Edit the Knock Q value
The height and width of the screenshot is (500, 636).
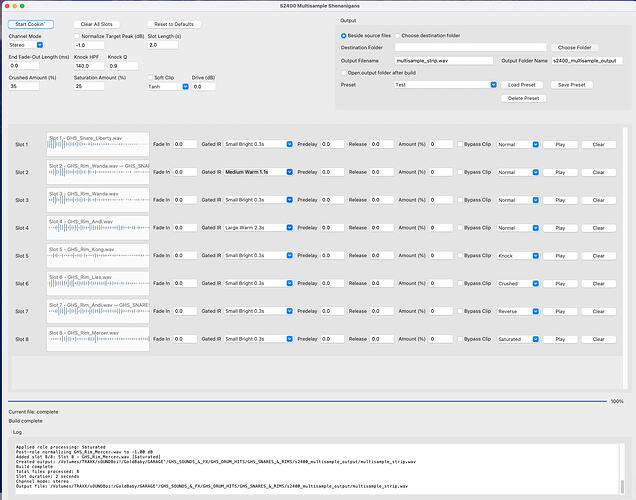point(123,66)
